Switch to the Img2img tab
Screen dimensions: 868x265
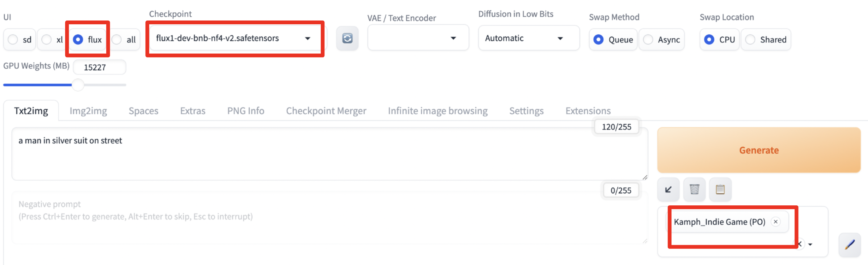click(88, 111)
